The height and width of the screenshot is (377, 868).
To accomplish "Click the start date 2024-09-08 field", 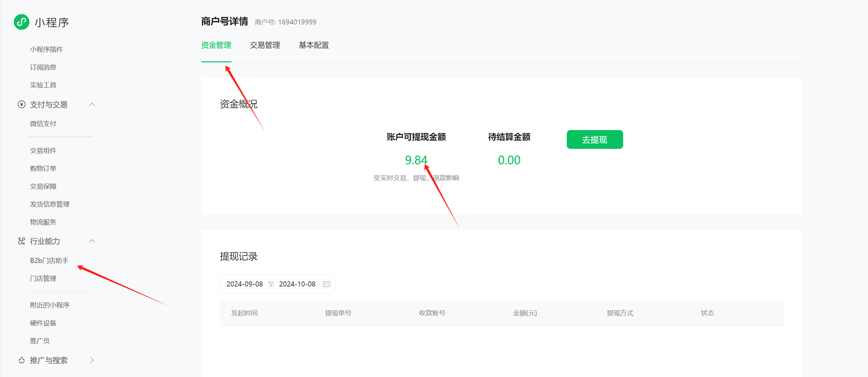I will click(244, 284).
